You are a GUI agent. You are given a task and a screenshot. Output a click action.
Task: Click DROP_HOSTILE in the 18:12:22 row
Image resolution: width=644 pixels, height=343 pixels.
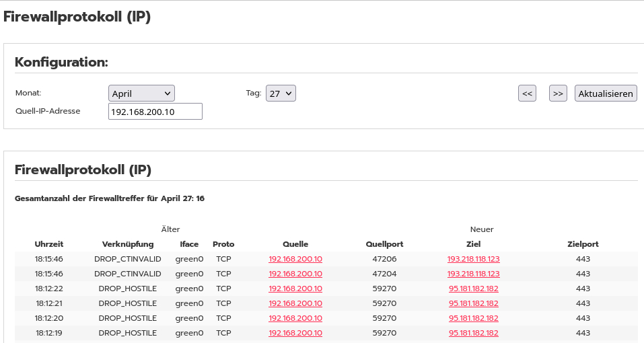tap(128, 289)
